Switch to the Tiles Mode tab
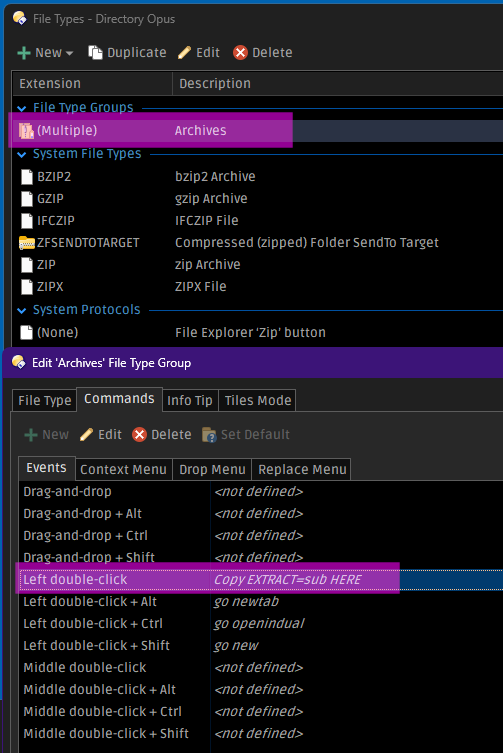 (258, 401)
